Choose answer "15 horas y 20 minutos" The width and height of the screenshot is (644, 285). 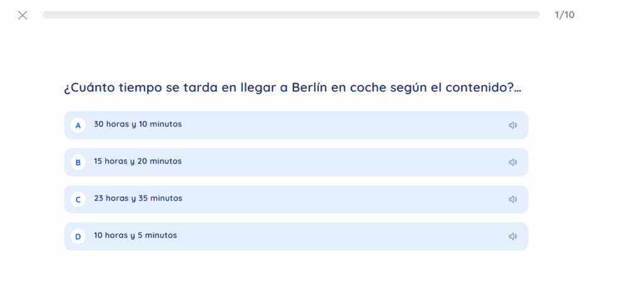[138, 162]
